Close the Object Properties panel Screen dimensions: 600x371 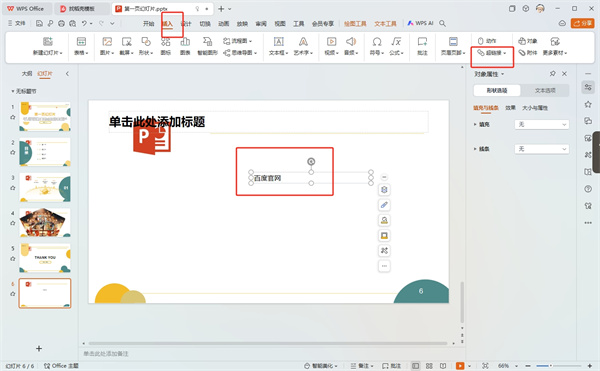pyautogui.click(x=564, y=73)
